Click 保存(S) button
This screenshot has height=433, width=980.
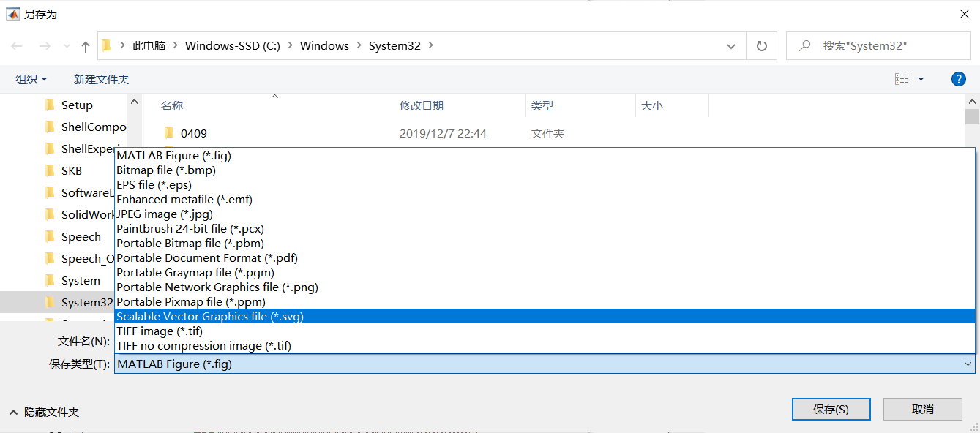(831, 409)
